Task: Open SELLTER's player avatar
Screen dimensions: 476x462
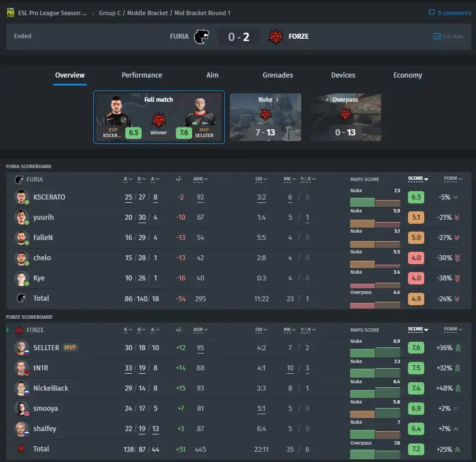Action: pyautogui.click(x=21, y=348)
